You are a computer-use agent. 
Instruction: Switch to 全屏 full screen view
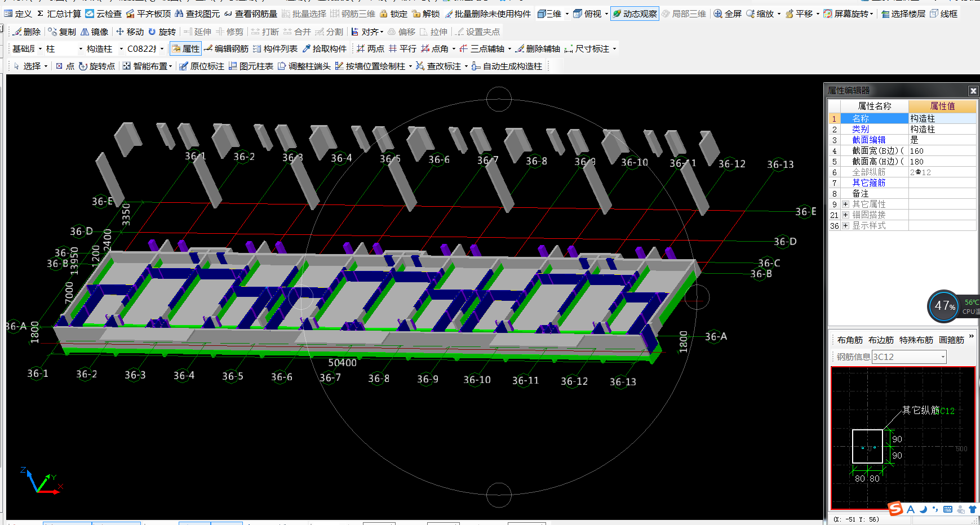click(728, 14)
